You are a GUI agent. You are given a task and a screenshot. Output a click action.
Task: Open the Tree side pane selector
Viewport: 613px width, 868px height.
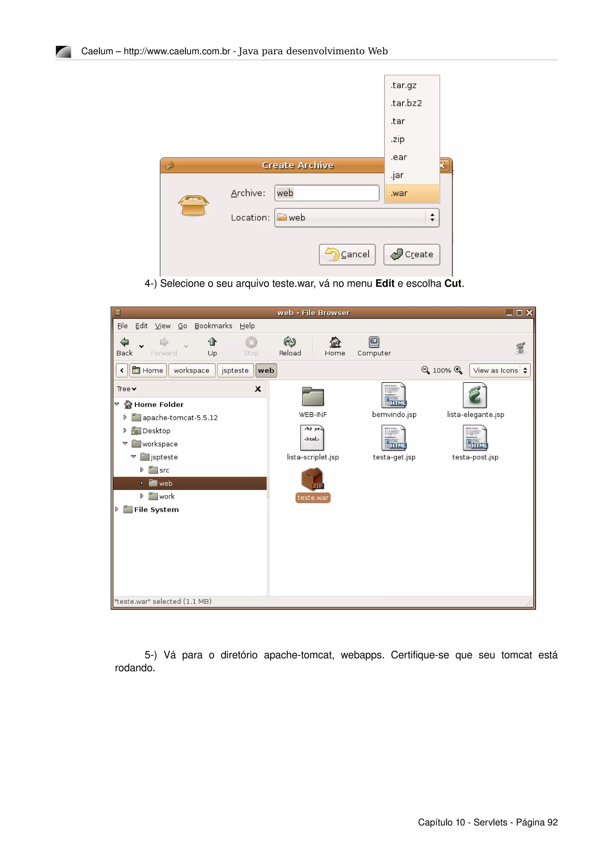click(x=127, y=389)
